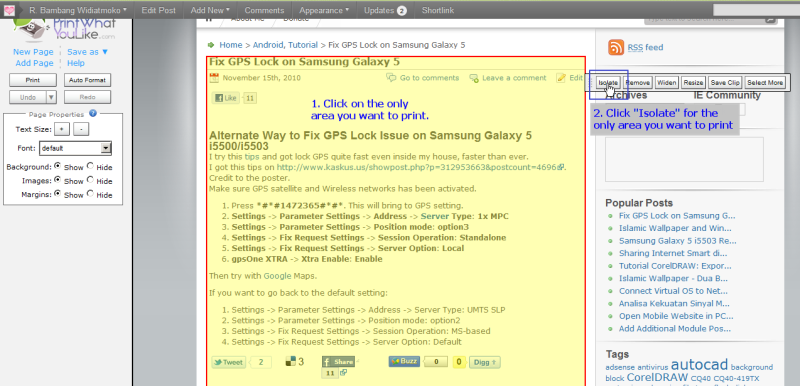Viewport: 800px width, 386px height.
Task: Select Margins Show radio button
Action: pyautogui.click(x=57, y=194)
